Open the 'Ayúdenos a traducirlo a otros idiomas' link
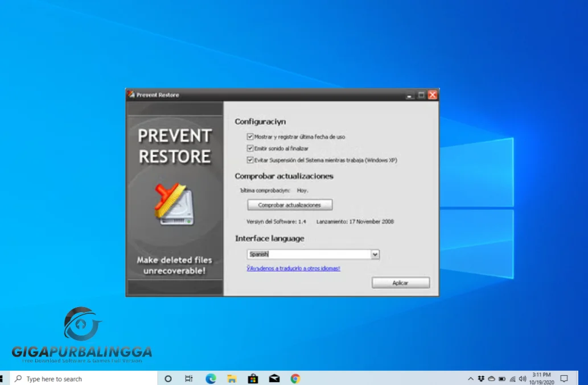Viewport: 588px width, 385px height. click(x=293, y=268)
